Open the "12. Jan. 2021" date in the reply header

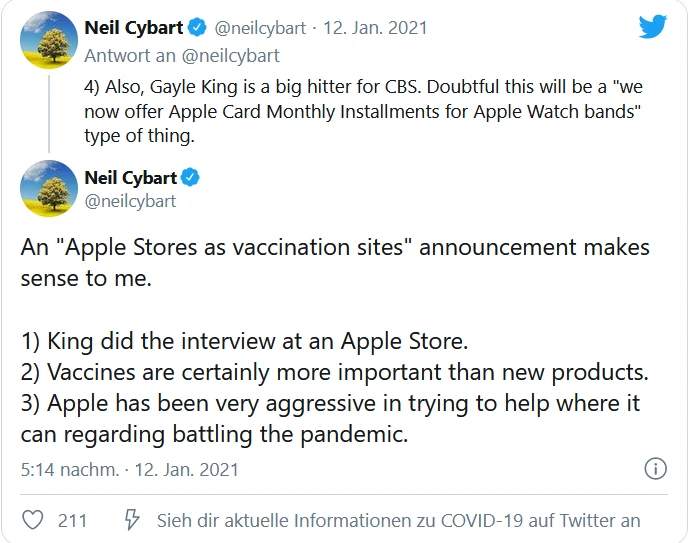pos(377,27)
